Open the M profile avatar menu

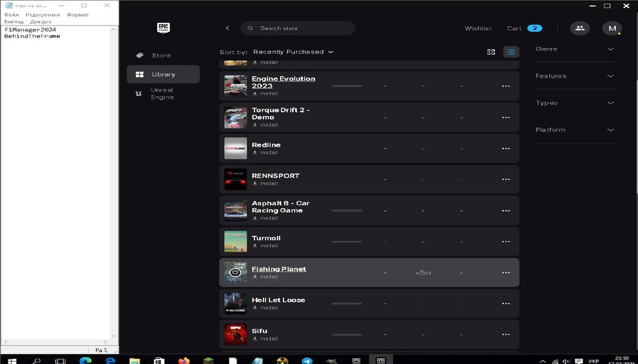coord(612,28)
